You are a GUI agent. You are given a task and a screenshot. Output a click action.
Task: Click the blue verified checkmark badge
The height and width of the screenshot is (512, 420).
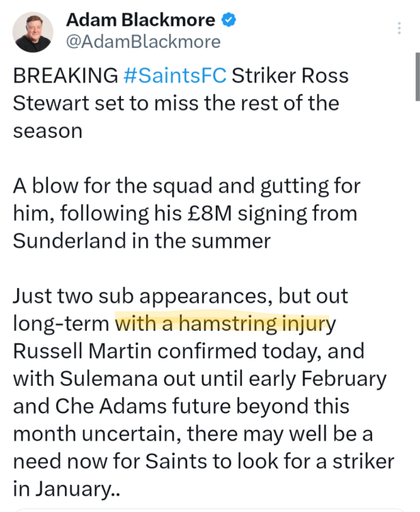coord(229,20)
